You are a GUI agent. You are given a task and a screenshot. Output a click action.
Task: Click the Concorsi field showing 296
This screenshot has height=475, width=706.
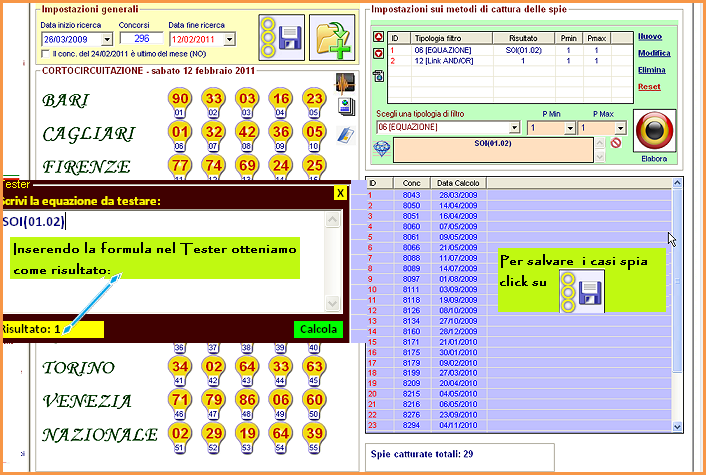pyautogui.click(x=141, y=38)
